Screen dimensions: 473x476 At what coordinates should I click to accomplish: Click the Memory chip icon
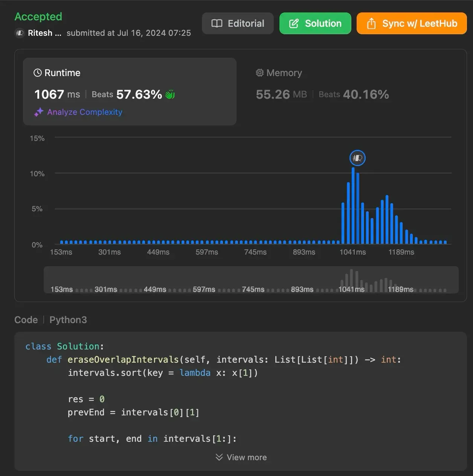pyautogui.click(x=259, y=73)
